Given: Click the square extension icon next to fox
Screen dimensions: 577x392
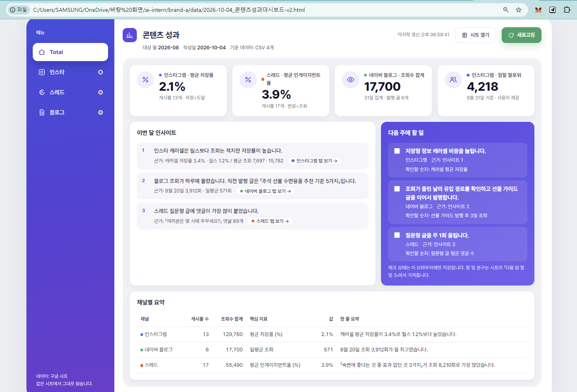Looking at the screenshot, I should point(553,10).
